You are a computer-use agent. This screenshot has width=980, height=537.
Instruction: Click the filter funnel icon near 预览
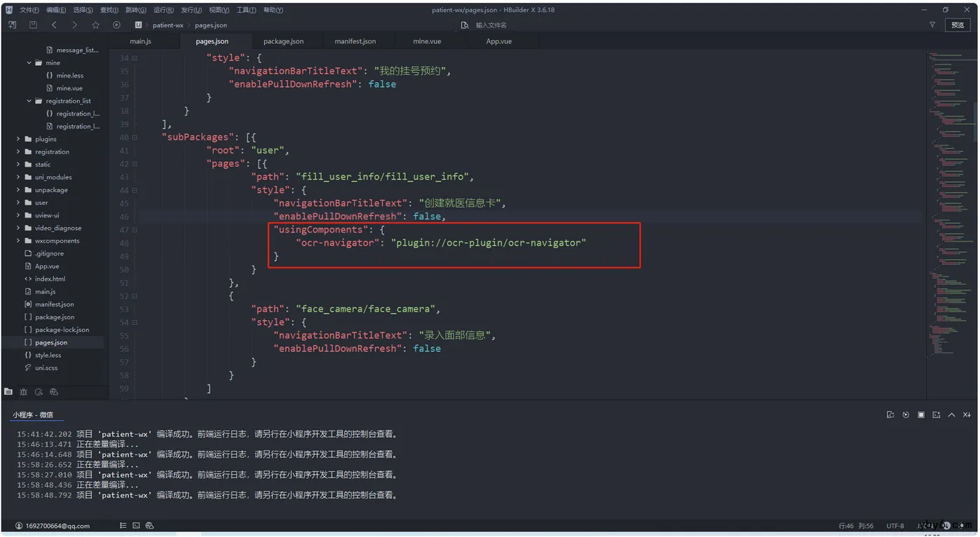click(932, 25)
